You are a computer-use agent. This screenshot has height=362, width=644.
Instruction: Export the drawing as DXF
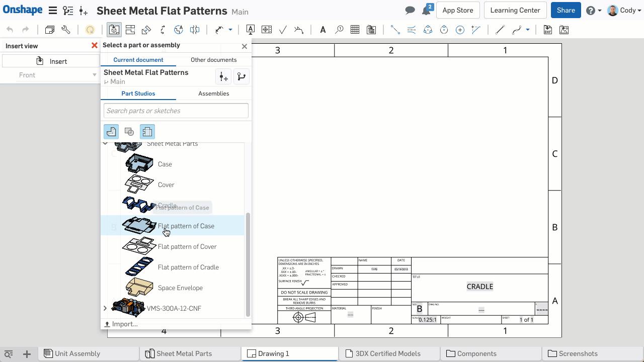(547, 30)
